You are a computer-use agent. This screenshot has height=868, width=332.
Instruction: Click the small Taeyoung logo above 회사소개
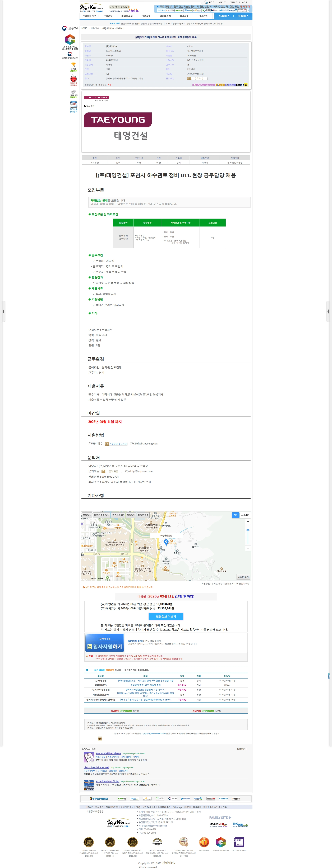[96, 98]
